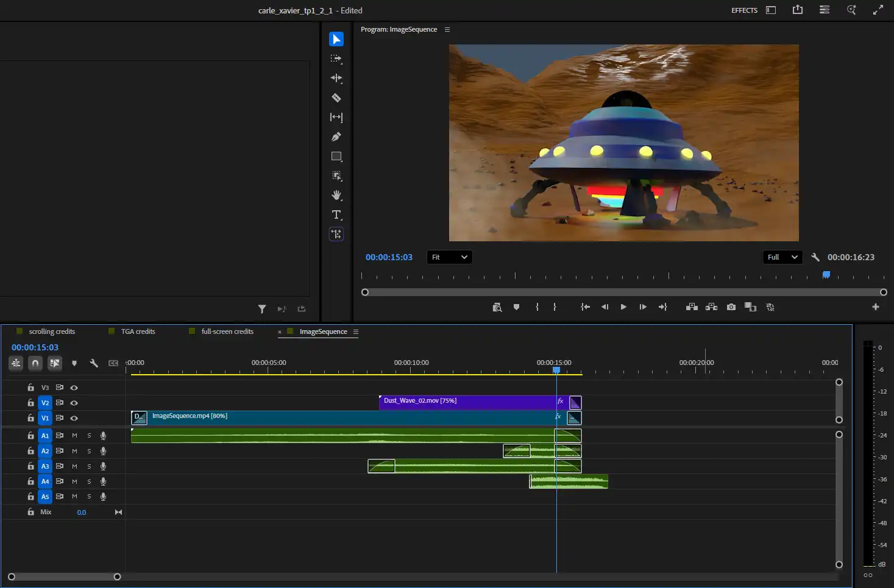
Task: Select the Rectangle tool
Action: (x=336, y=156)
